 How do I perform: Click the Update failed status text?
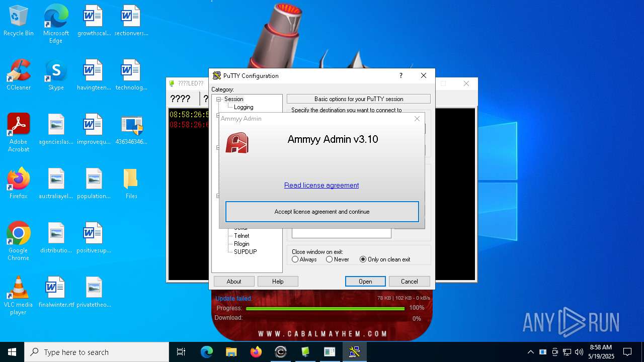pos(234,299)
